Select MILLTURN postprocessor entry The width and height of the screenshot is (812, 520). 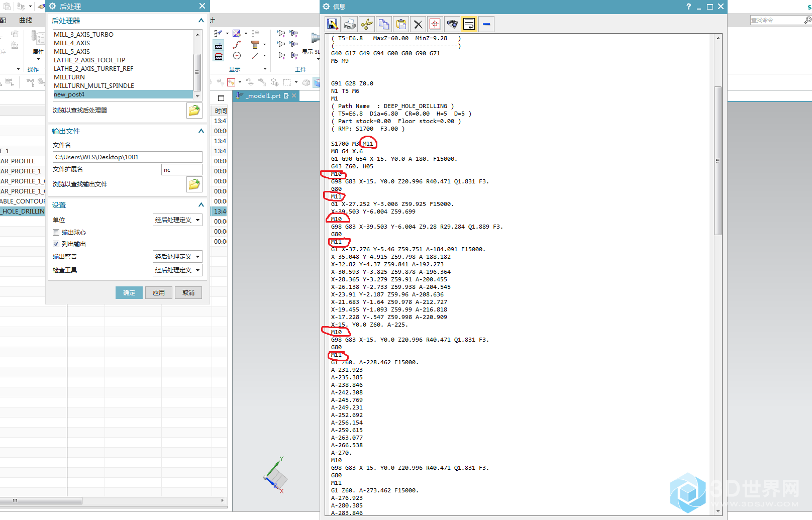tap(123, 77)
